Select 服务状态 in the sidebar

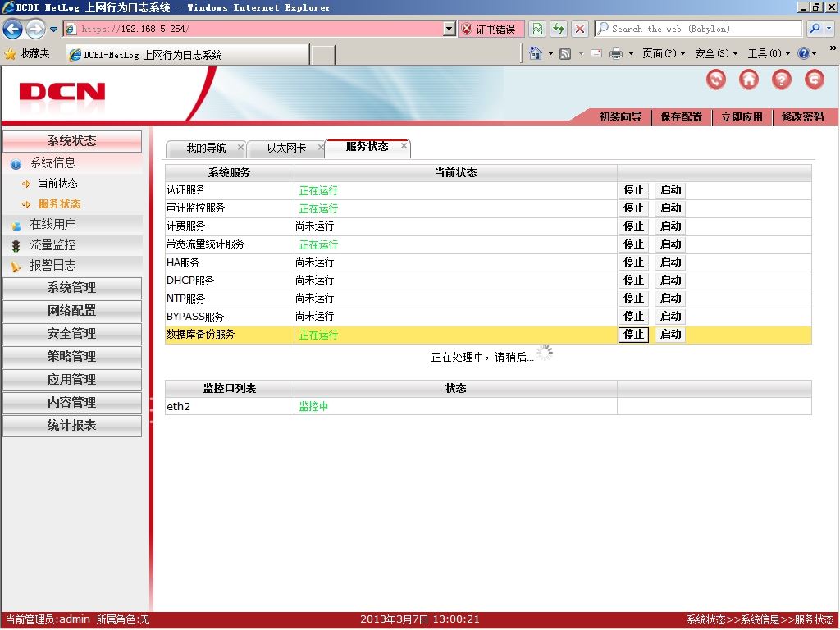[x=59, y=204]
